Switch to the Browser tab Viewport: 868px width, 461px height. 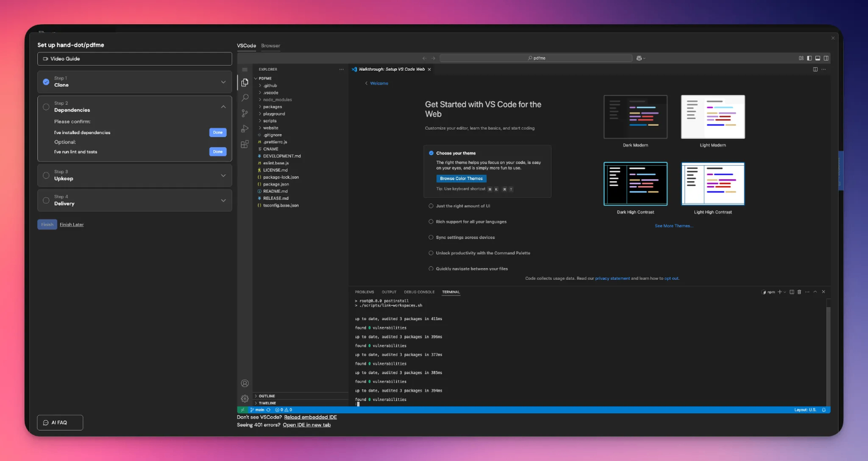[270, 46]
